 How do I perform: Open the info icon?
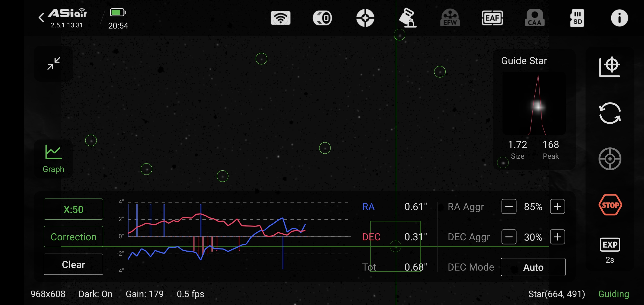[619, 18]
